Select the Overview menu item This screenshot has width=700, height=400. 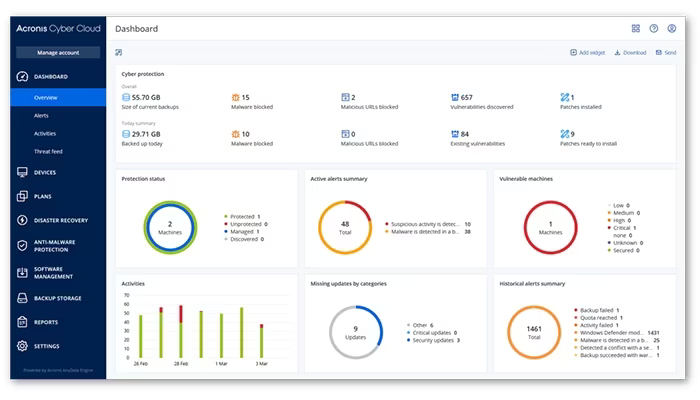point(58,97)
